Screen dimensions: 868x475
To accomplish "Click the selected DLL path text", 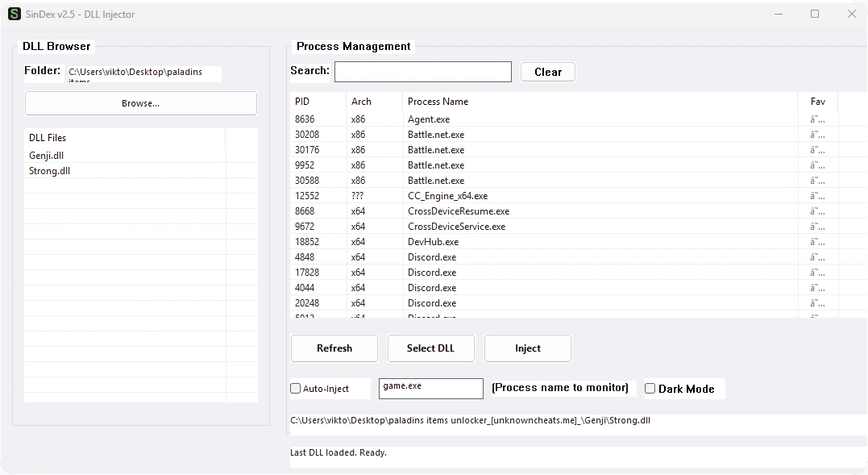I will coord(471,420).
